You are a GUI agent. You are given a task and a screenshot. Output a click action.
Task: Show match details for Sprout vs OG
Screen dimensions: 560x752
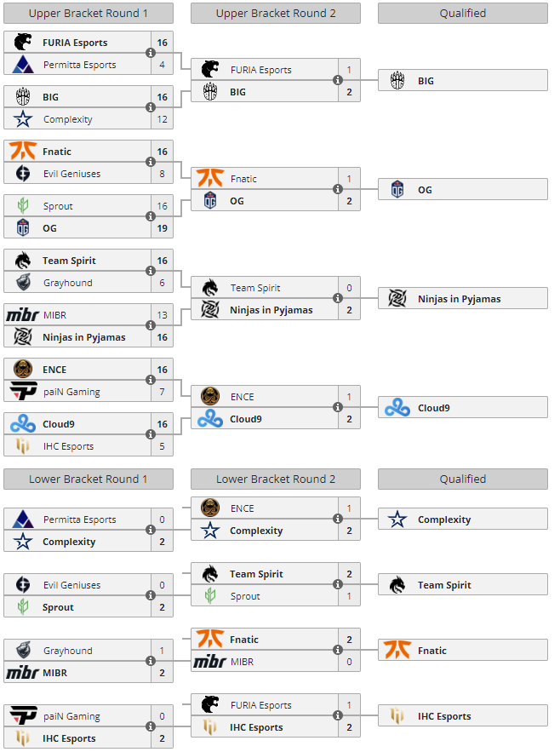(x=151, y=217)
